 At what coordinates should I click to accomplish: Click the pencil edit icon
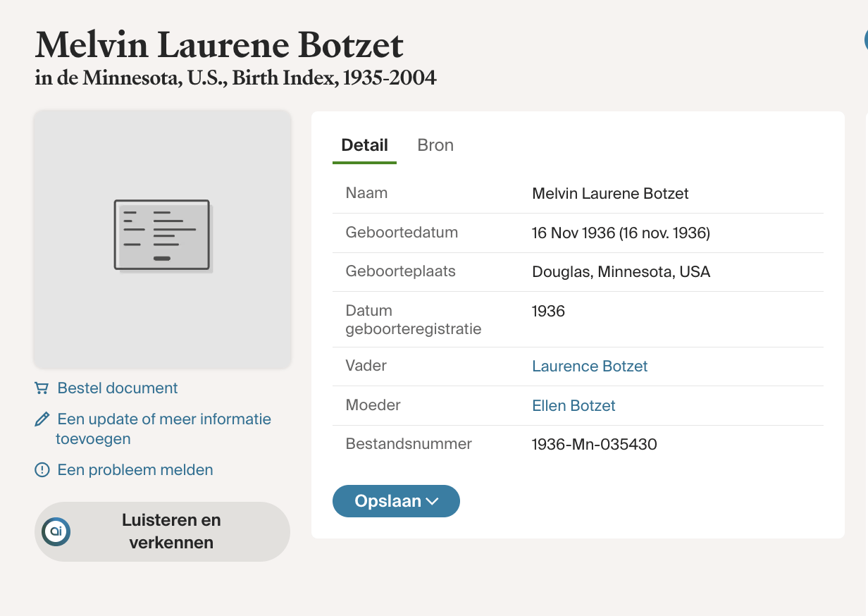(42, 420)
